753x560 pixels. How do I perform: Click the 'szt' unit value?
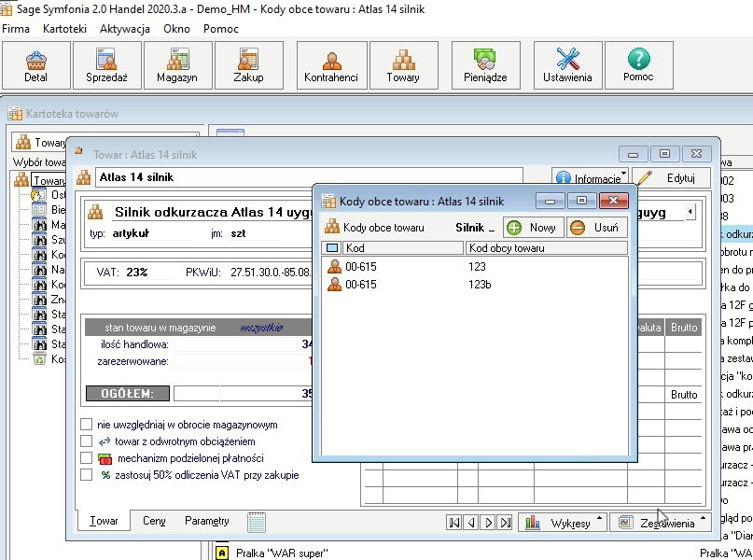[238, 233]
